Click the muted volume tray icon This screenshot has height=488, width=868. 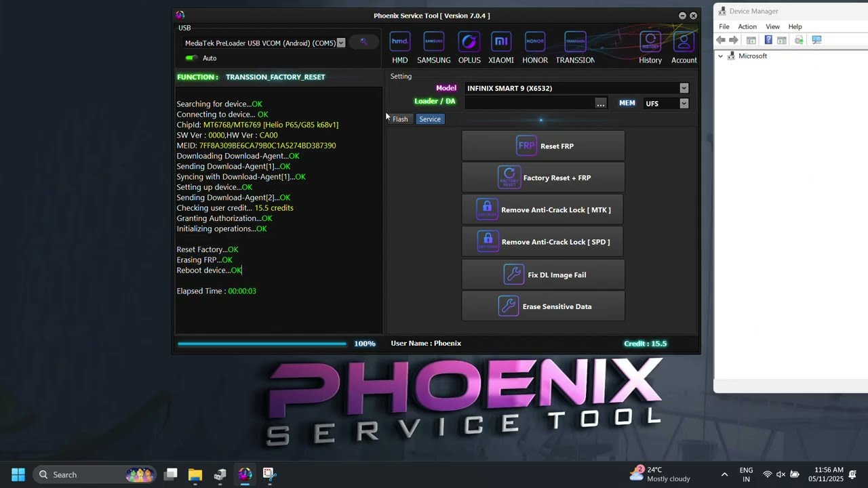tap(781, 474)
